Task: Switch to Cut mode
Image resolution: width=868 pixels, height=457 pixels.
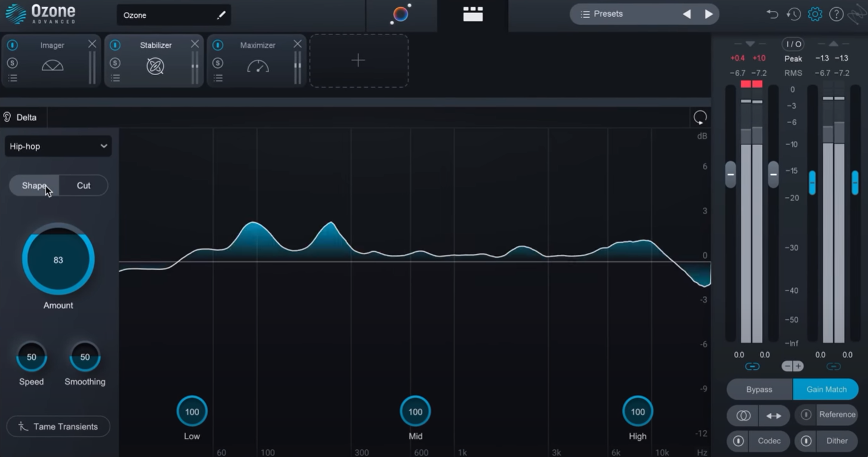Action: point(84,186)
